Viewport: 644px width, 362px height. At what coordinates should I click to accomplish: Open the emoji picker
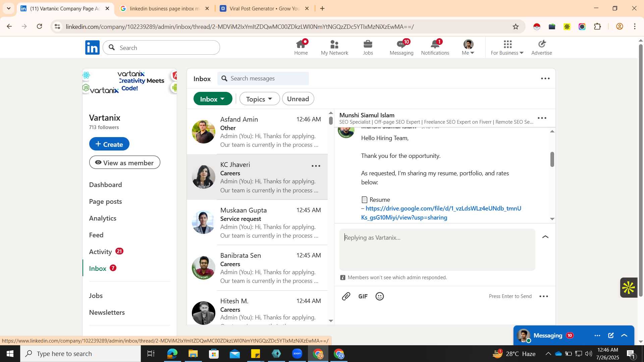pyautogui.click(x=380, y=296)
